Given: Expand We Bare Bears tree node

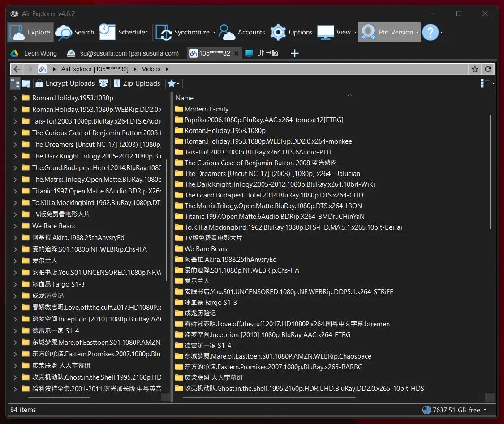Looking at the screenshot, I should click(x=15, y=226).
